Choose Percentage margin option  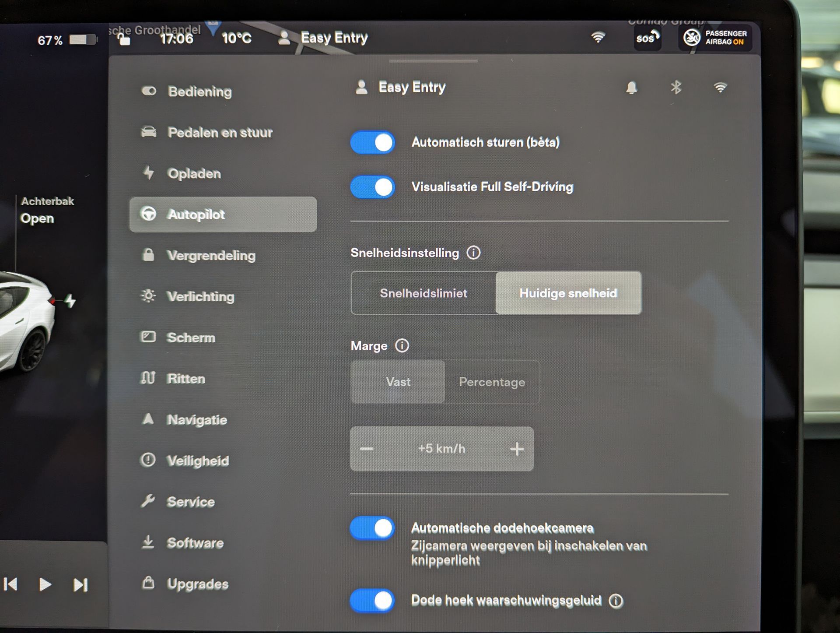coord(492,382)
